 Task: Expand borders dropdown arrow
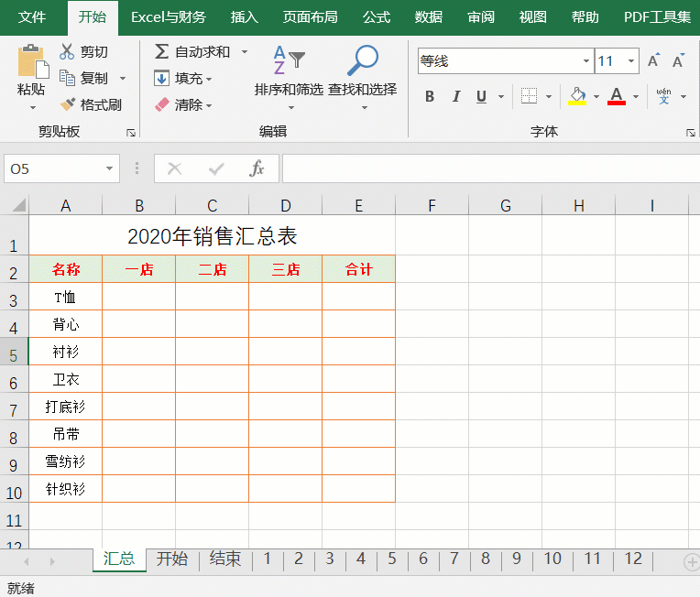pos(549,96)
